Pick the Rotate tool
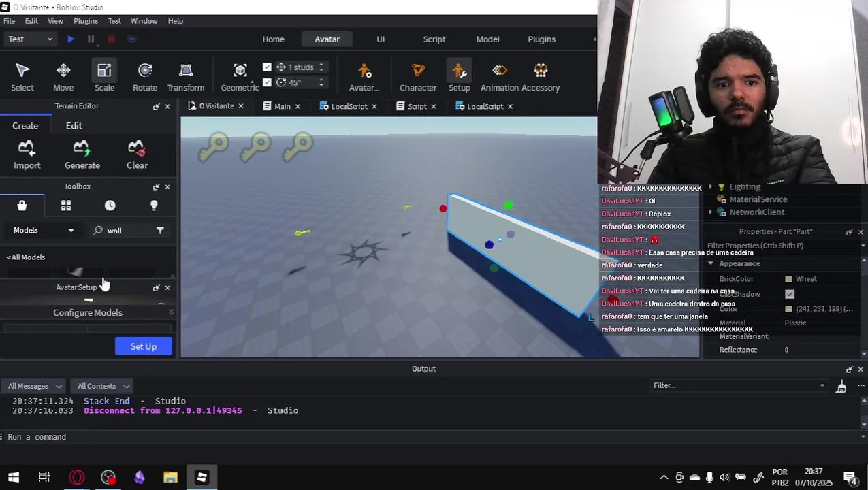This screenshot has width=868, height=490. coord(145,77)
